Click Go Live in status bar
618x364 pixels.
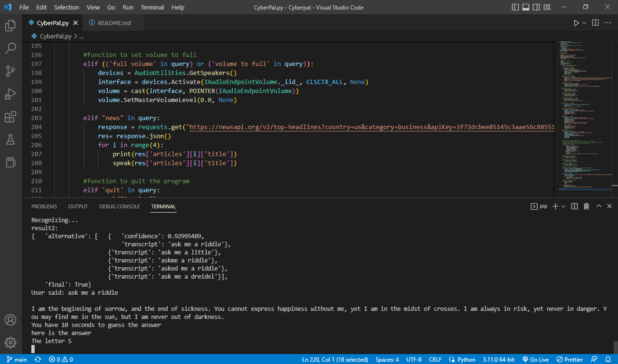pos(535,360)
